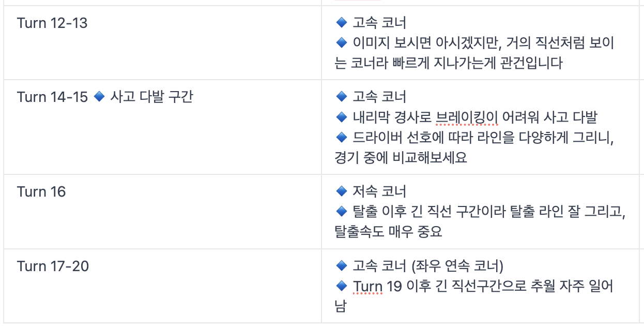Click the diamond before '탈출 이후 긴 직선'
The image size is (644, 326).
(341, 211)
